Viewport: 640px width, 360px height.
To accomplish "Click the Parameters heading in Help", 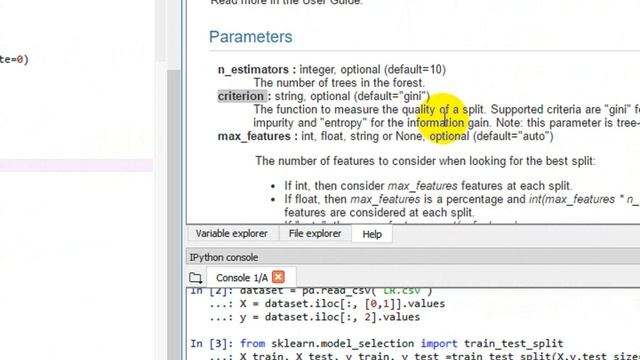I will (x=251, y=37).
